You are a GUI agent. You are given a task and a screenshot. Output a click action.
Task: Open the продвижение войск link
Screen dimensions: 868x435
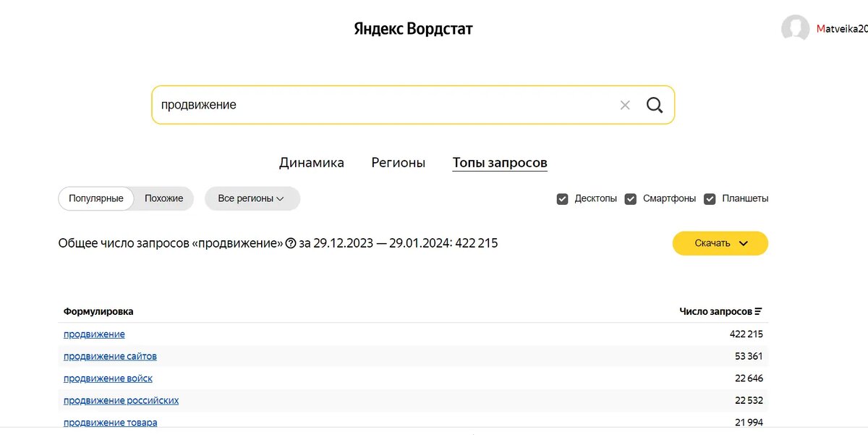coord(108,379)
